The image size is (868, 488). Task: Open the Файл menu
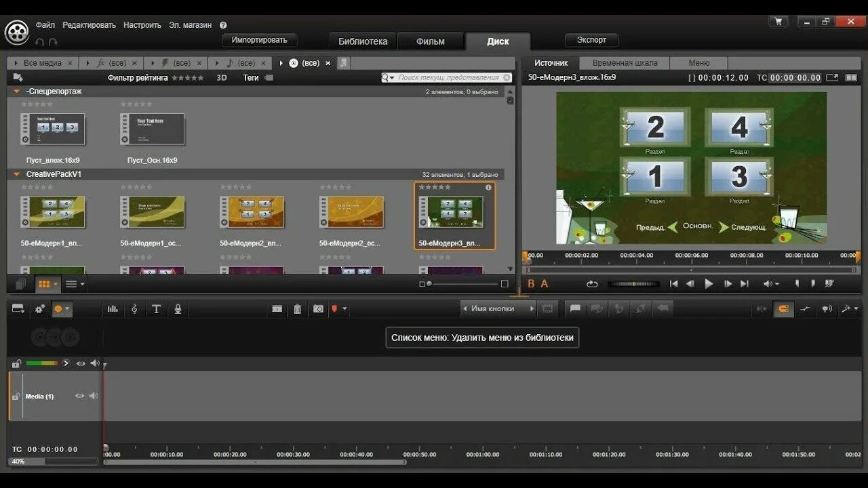pyautogui.click(x=45, y=25)
